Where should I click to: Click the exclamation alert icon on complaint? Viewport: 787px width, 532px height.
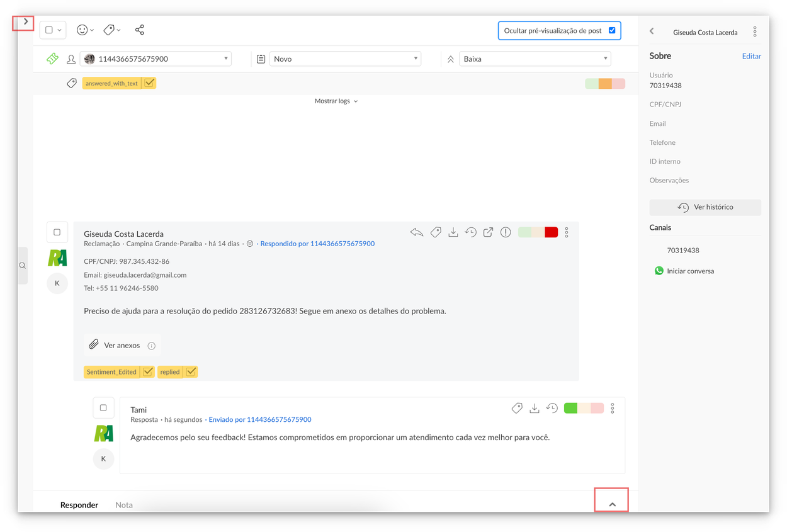[x=506, y=232]
